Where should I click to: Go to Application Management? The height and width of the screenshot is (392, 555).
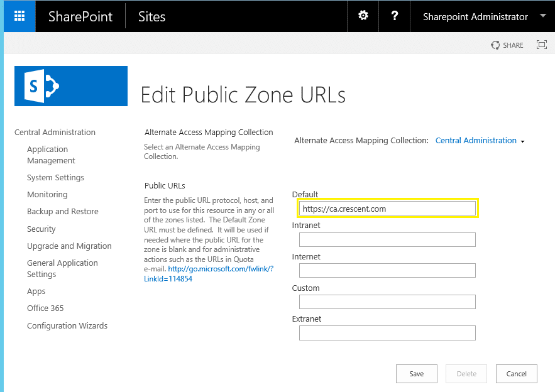tap(51, 155)
